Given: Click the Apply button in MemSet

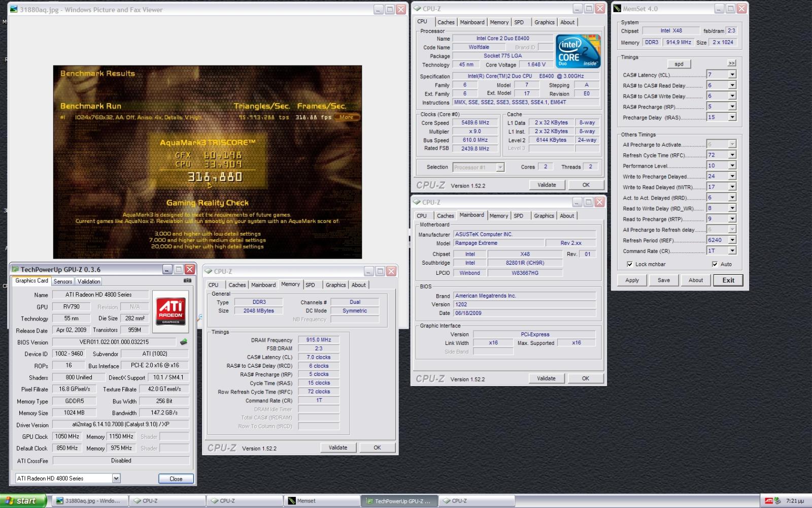Looking at the screenshot, I should pos(632,280).
